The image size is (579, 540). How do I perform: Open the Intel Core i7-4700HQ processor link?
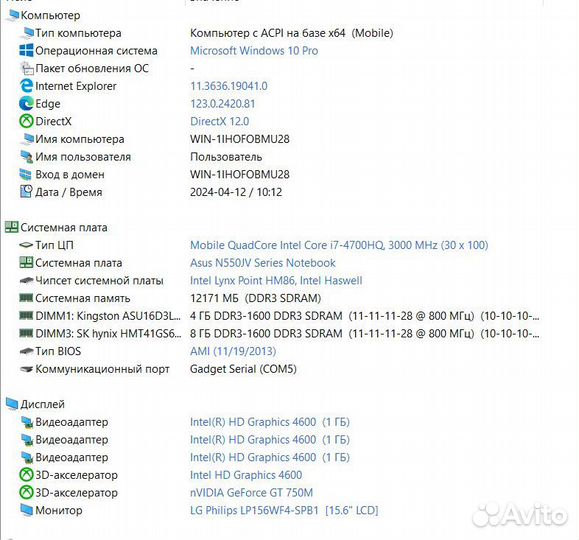(339, 245)
